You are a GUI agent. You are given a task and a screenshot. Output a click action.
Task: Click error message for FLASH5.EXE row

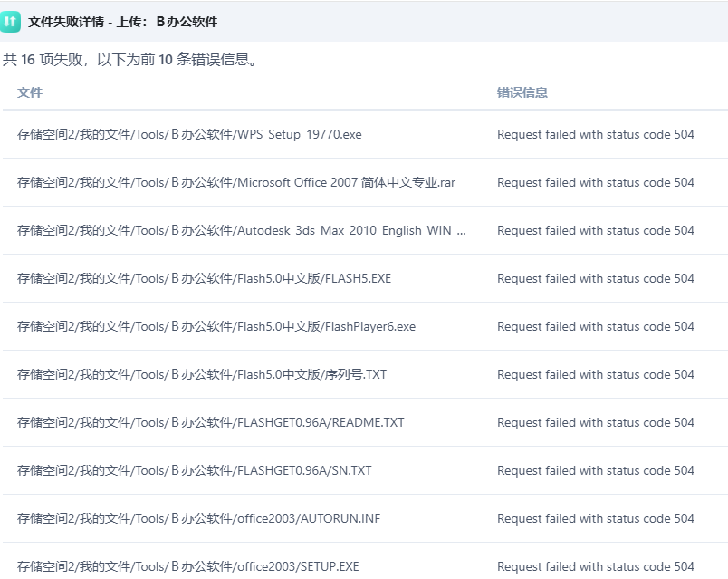point(596,278)
